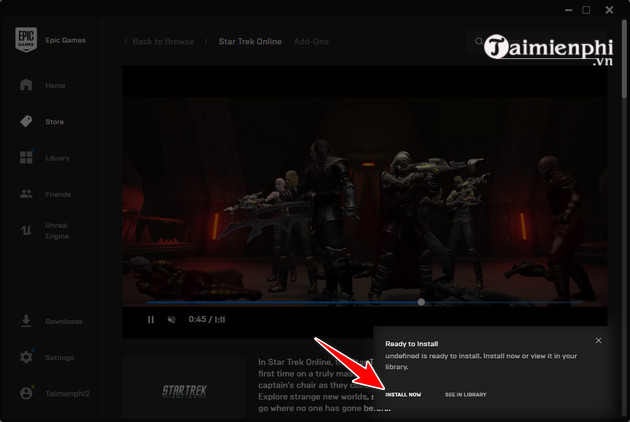Image resolution: width=630 pixels, height=422 pixels.
Task: Select the Star Trek Online tab
Action: (x=249, y=41)
